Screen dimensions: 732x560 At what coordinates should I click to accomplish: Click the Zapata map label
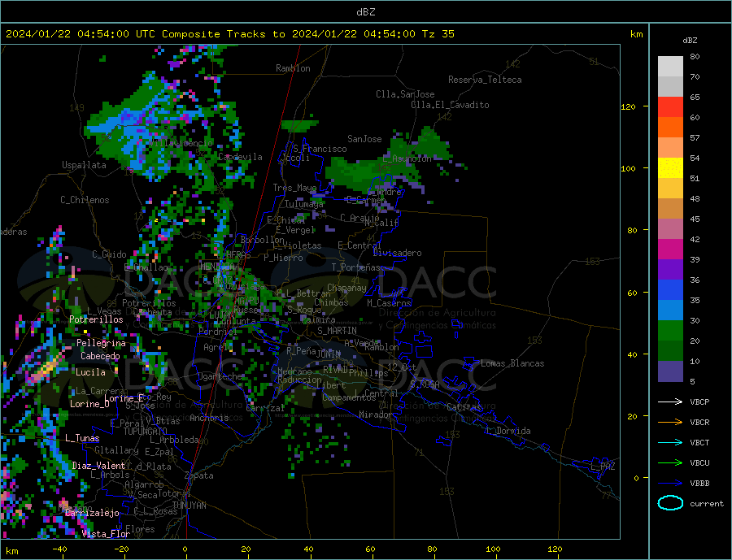[199, 476]
